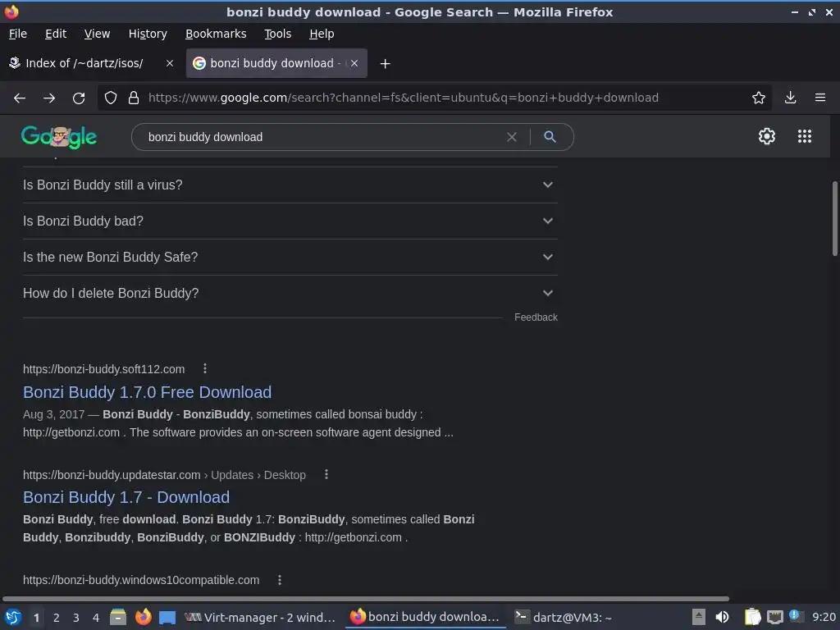Viewport: 840px width, 630px height.
Task: Show desktop via taskbar icon
Action: [x=167, y=618]
